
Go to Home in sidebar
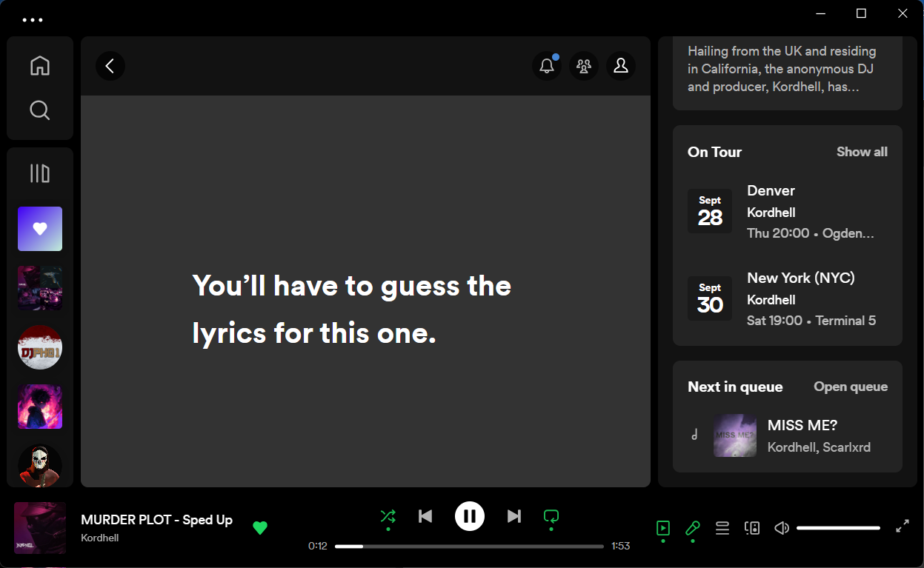coord(40,66)
